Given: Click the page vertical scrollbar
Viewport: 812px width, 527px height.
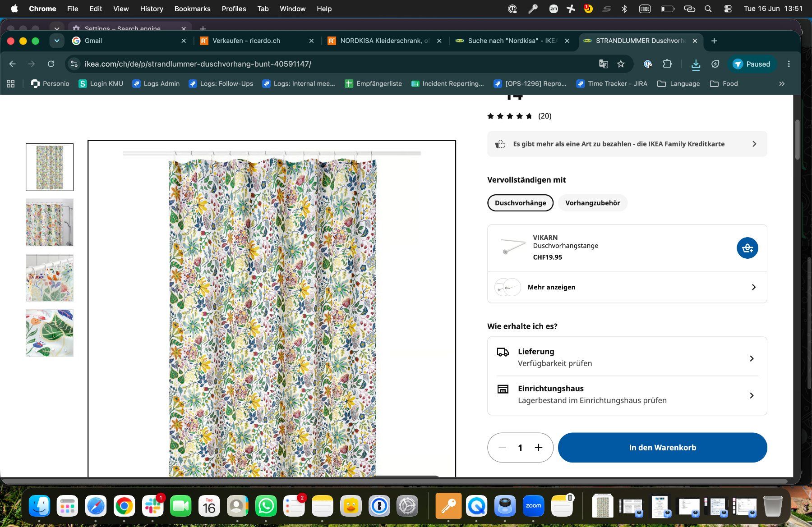Looking at the screenshot, I should 797,140.
